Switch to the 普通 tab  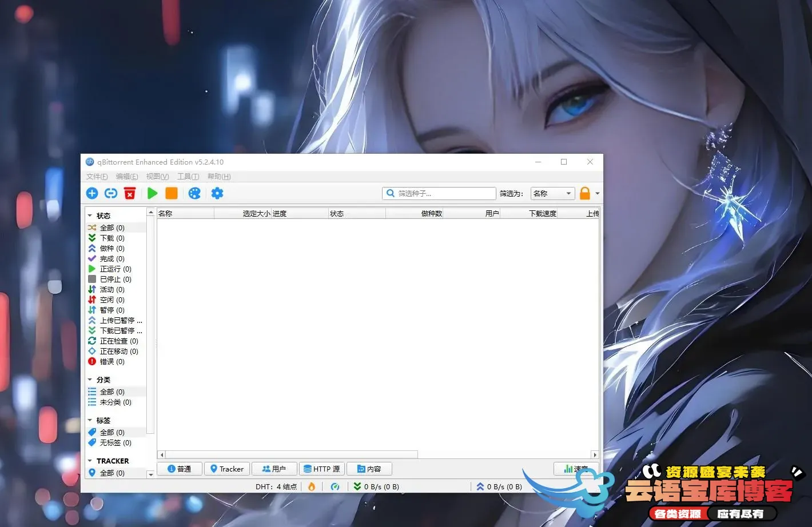coord(180,469)
